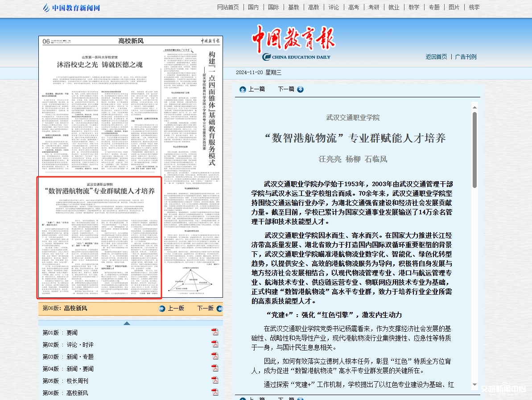This screenshot has height=400, width=532.
Task: Select 考研 in the top navigation bar
Action: click(x=374, y=7)
